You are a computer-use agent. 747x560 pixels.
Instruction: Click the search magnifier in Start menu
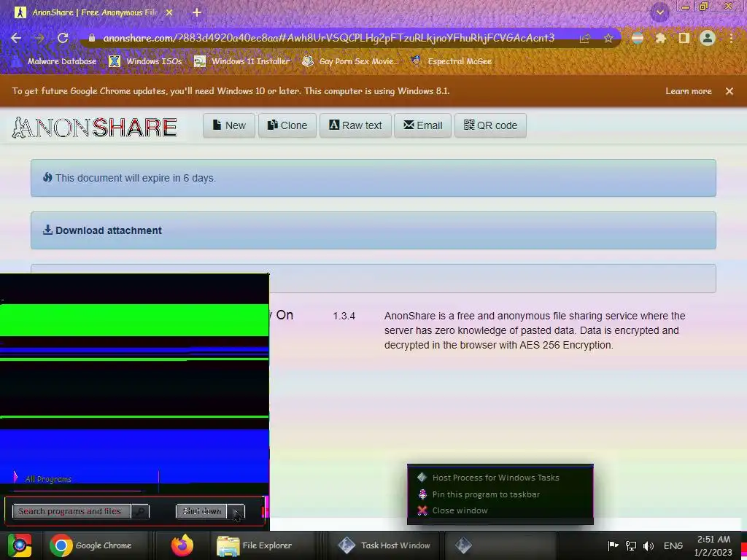[x=140, y=511]
